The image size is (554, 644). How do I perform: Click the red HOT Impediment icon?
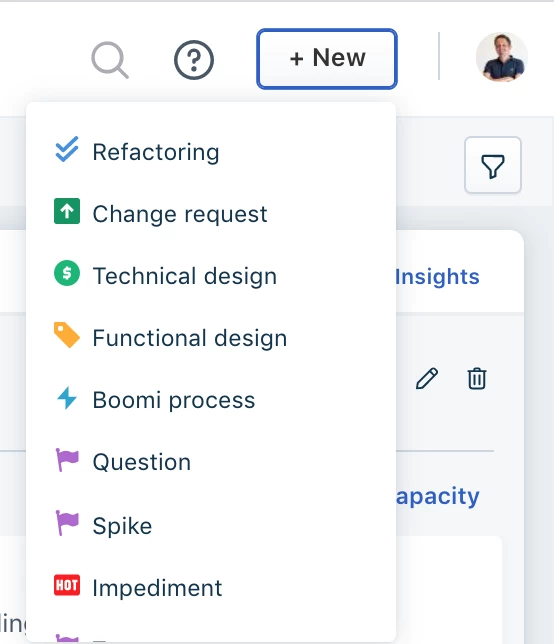(x=67, y=585)
